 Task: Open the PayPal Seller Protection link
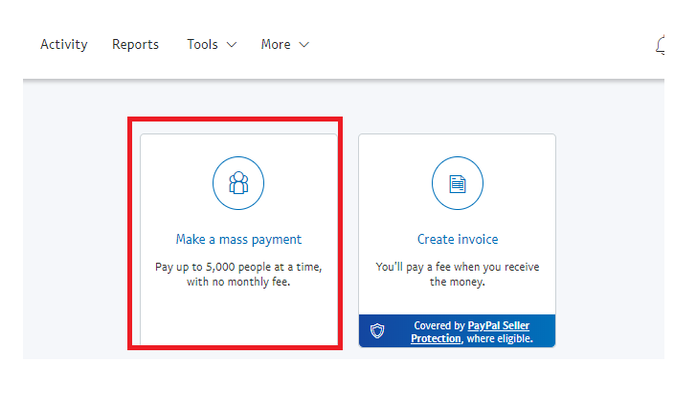point(470,332)
